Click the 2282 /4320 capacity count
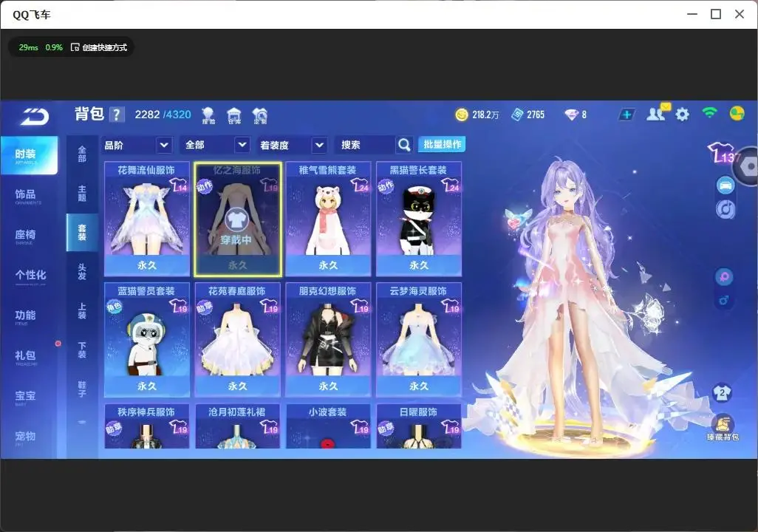This screenshot has height=532, width=758. coord(163,115)
